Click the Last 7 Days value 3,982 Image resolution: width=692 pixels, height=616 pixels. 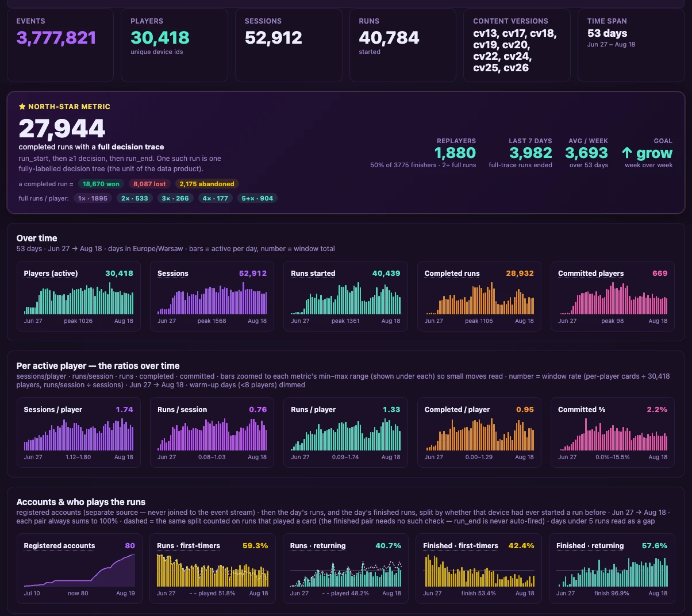click(x=530, y=153)
